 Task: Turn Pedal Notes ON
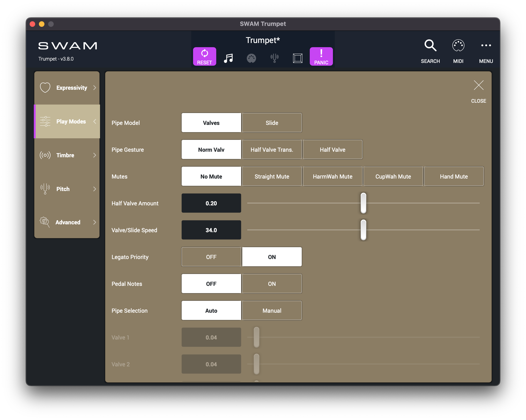click(272, 284)
